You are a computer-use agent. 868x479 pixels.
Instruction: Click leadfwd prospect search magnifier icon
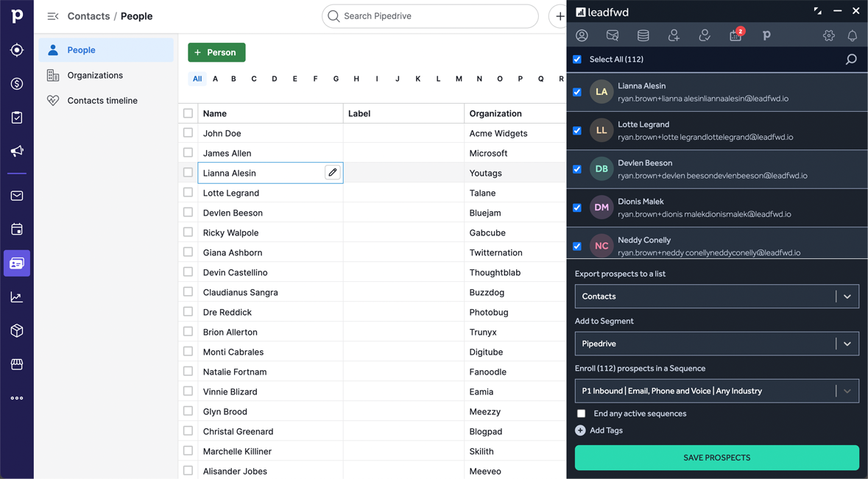[x=851, y=59]
